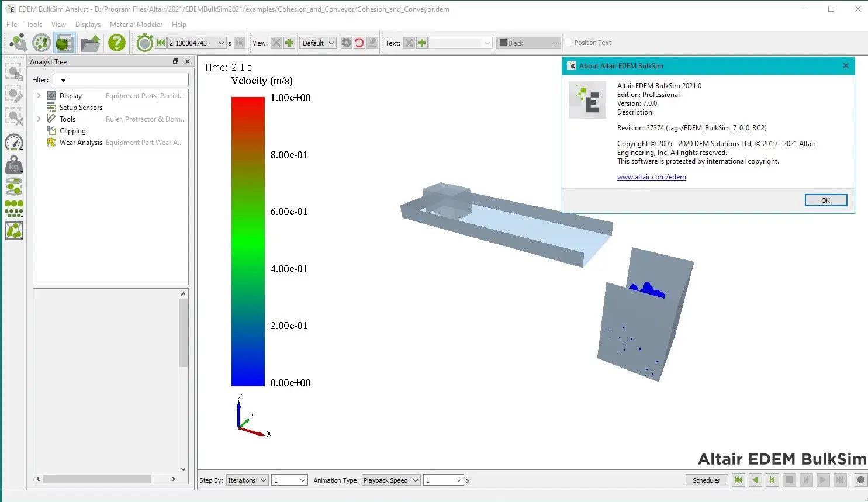Switch to Simulator using the green particles icon

coord(42,43)
